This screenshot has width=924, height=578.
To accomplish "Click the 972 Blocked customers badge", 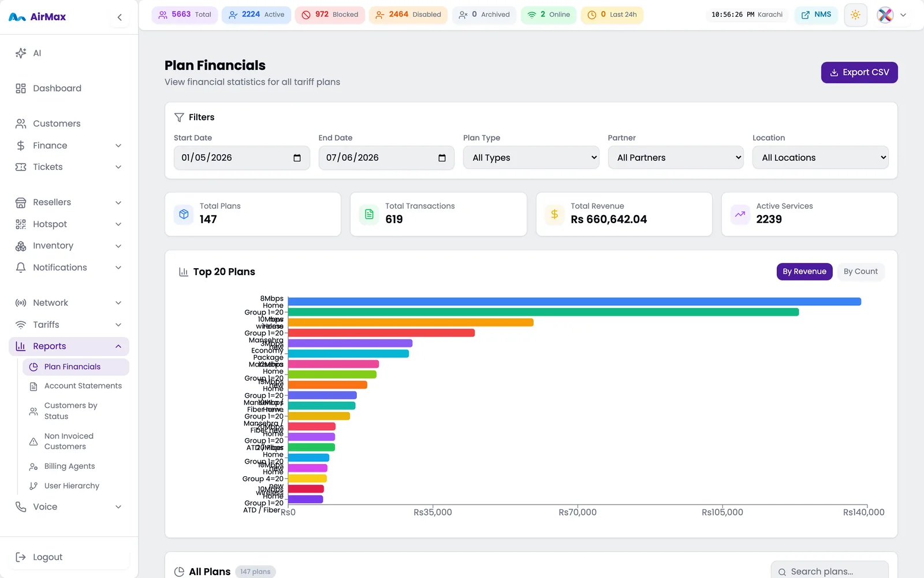I will tap(330, 14).
